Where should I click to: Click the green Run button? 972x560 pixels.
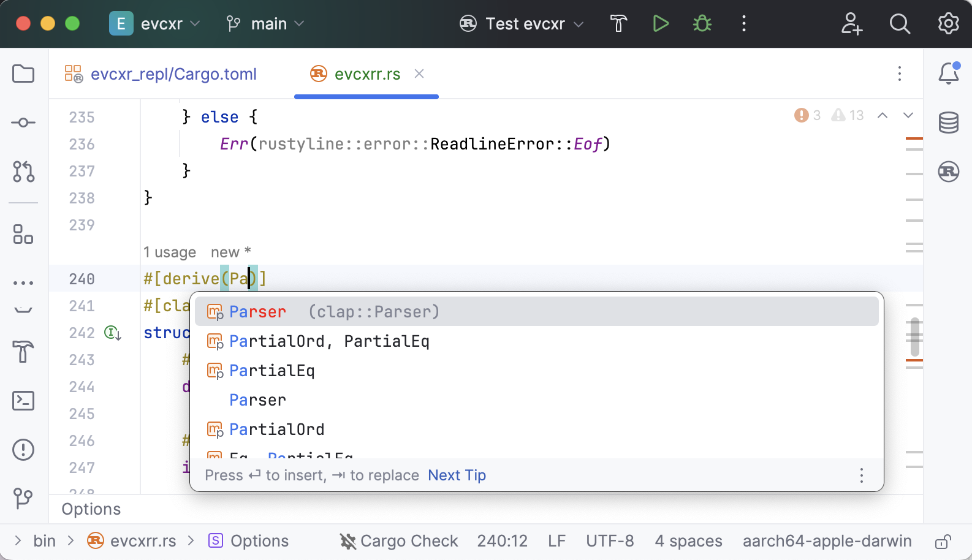[661, 24]
